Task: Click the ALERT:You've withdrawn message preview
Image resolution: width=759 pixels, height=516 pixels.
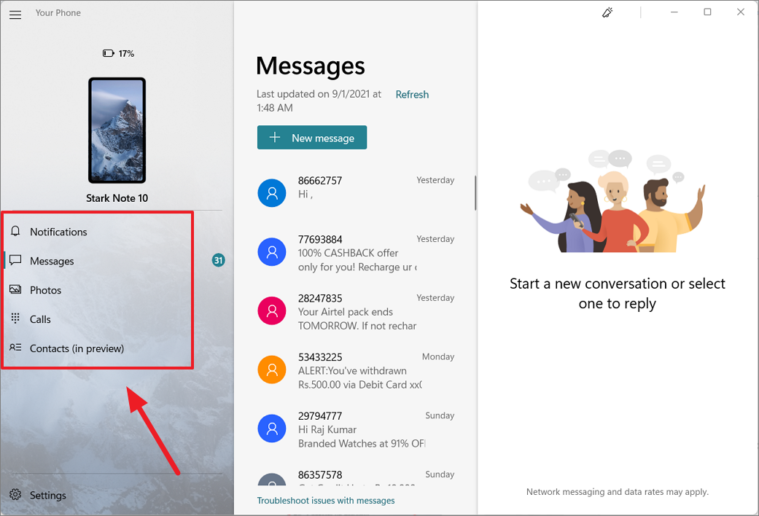Action: [360, 378]
